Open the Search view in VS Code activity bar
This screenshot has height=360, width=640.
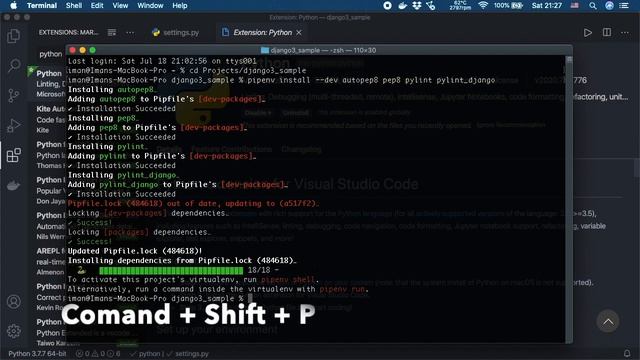14,65
